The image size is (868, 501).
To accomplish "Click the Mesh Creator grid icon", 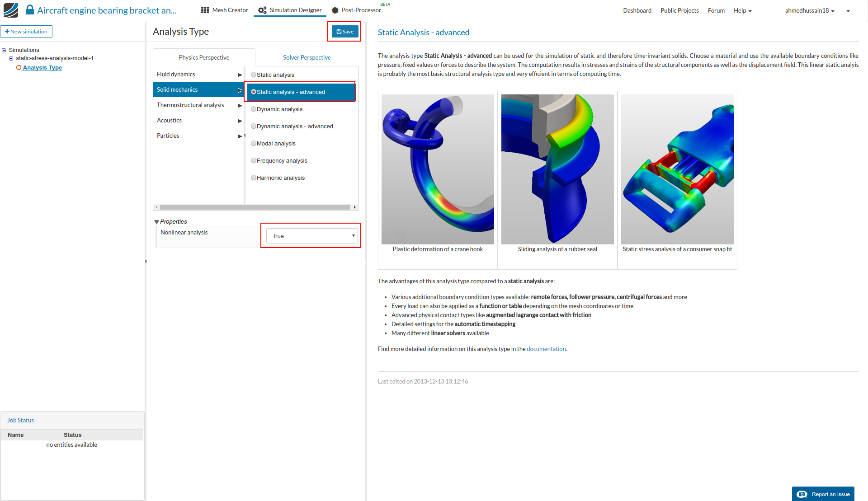I will [205, 10].
